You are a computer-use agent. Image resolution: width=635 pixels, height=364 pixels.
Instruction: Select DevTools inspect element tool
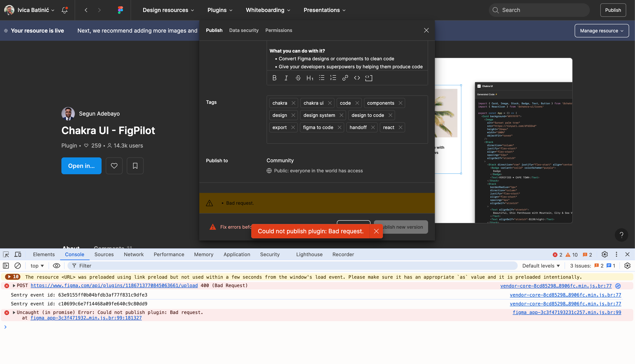6,255
